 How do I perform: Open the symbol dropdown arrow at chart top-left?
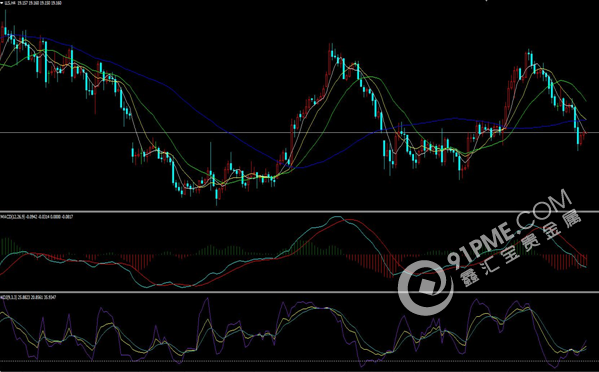[x=2, y=3]
